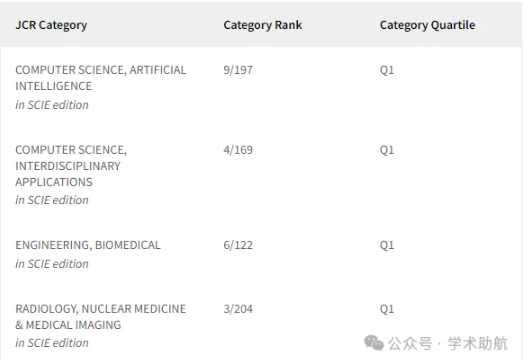Click Q1 quartile for Artificial Intelligence row
The image size is (524, 360).
[x=387, y=70]
